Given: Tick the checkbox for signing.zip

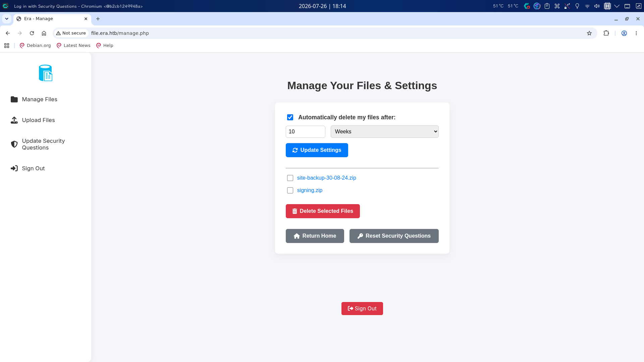Looking at the screenshot, I should (x=290, y=190).
